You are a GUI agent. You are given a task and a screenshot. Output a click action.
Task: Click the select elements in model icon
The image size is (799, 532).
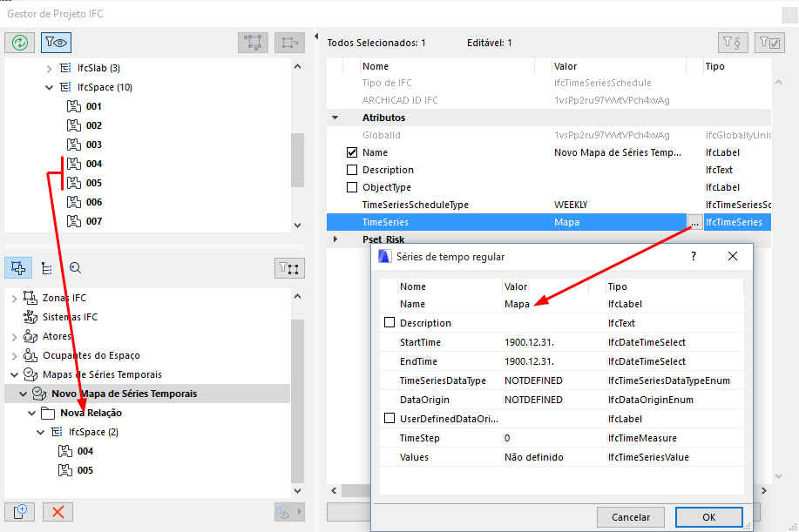tap(254, 43)
